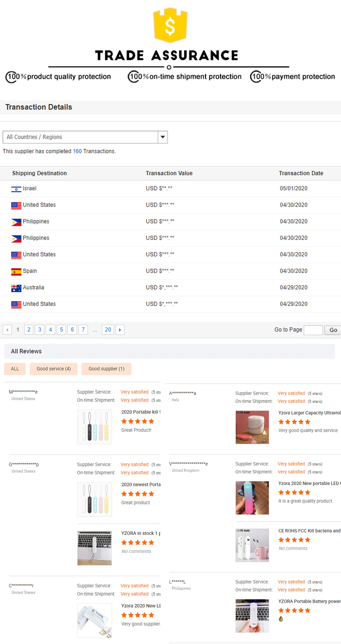Click star rating under Great Product! review
Image resolution: width=341 pixels, height=644 pixels.
point(137,421)
